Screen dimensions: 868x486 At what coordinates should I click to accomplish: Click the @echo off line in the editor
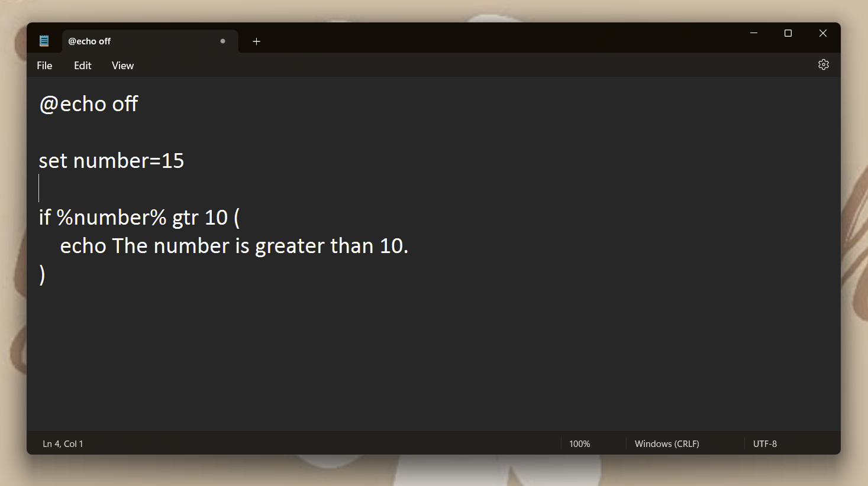pos(88,103)
